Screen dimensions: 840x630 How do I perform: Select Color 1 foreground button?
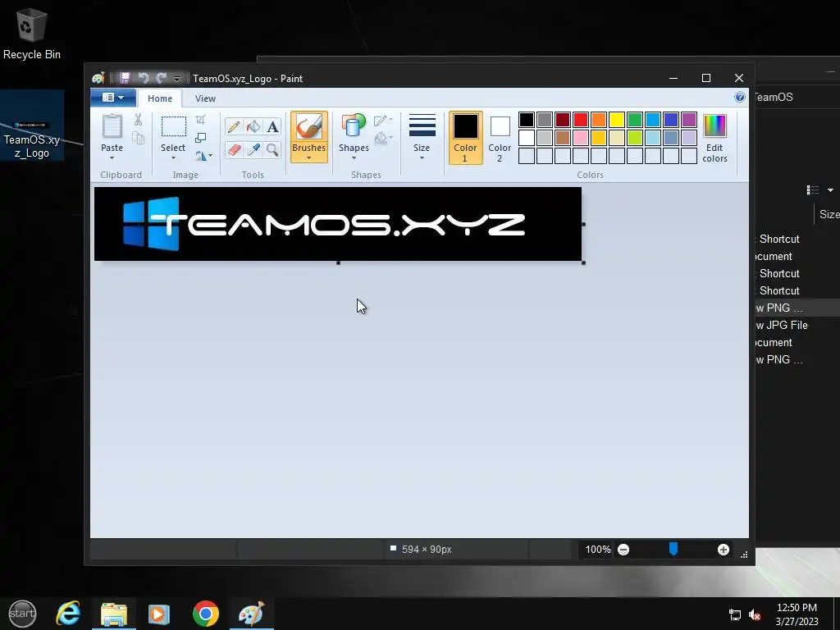click(x=465, y=138)
